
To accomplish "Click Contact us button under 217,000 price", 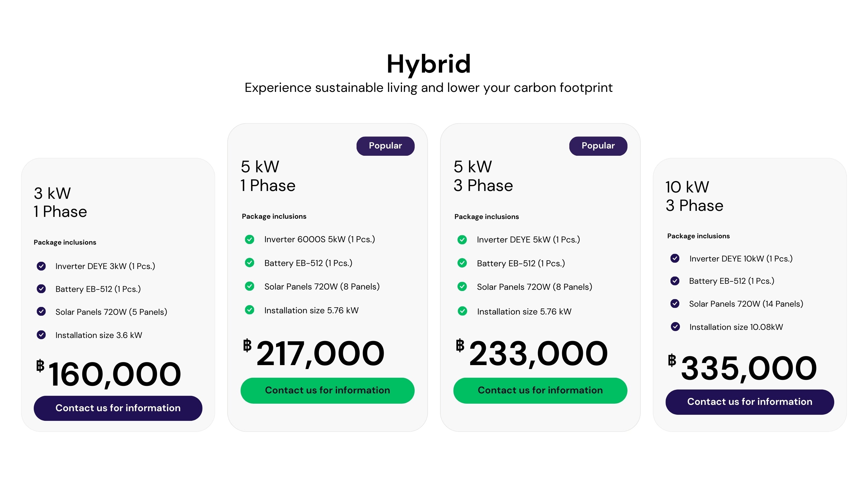I will 327,391.
